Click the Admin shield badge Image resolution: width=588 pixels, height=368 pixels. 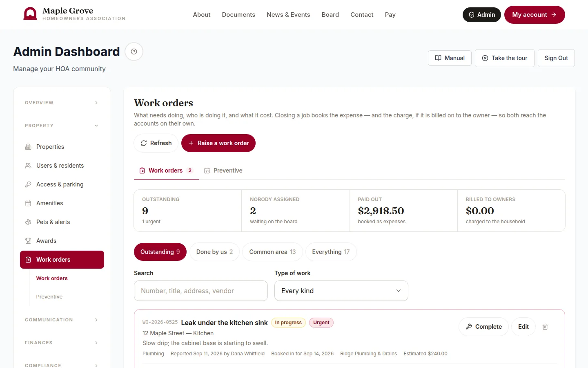481,15
